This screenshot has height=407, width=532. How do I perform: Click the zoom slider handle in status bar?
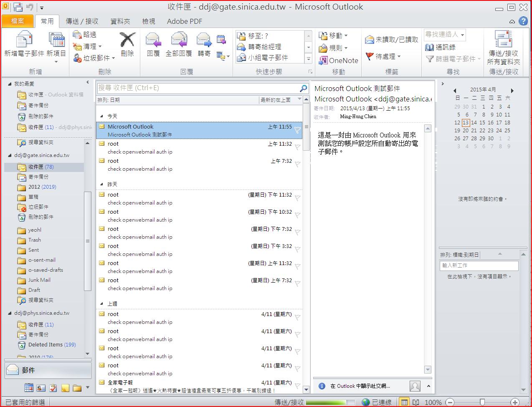482,402
